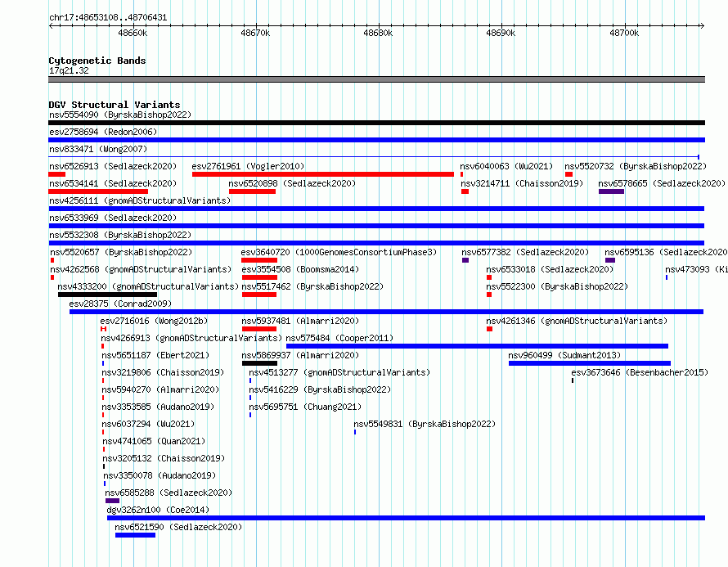Image resolution: width=728 pixels, height=567 pixels.
Task: Click the red nsv6534141 variant bar
Action: point(98,191)
